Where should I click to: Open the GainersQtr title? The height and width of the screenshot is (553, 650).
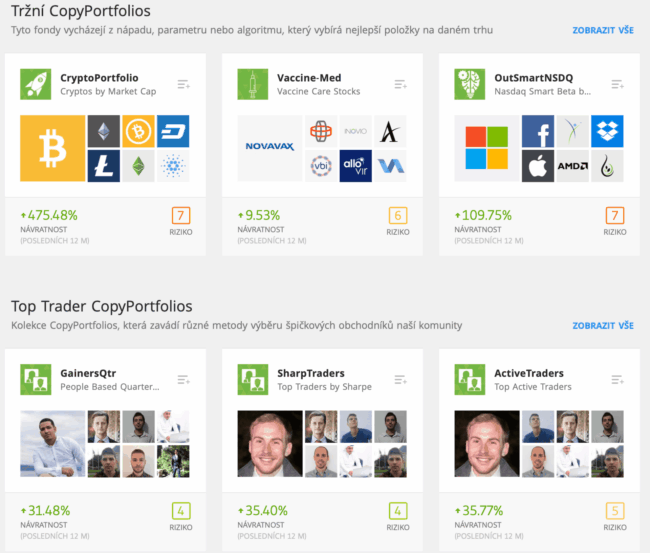[x=88, y=373]
